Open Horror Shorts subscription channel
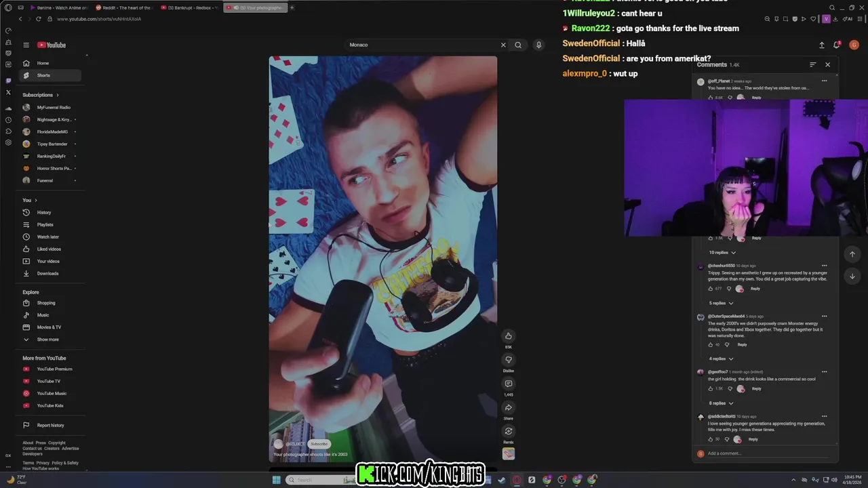This screenshot has width=868, height=488. (x=51, y=168)
